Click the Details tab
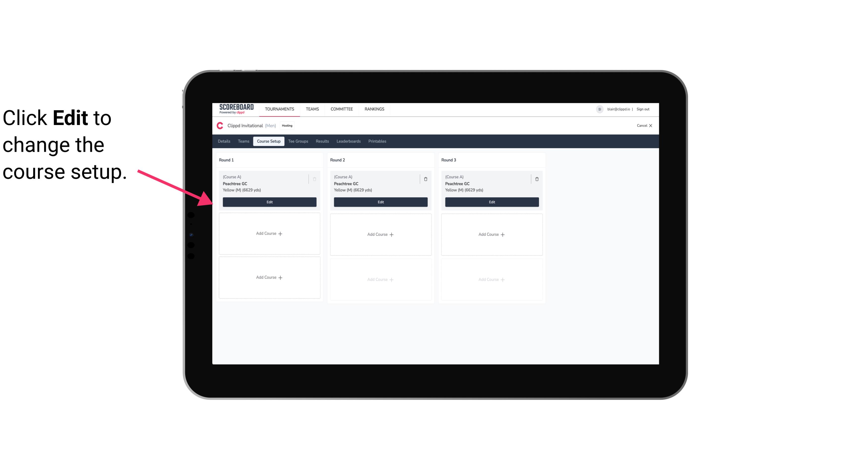Screen dimensions: 868x467 225,141
